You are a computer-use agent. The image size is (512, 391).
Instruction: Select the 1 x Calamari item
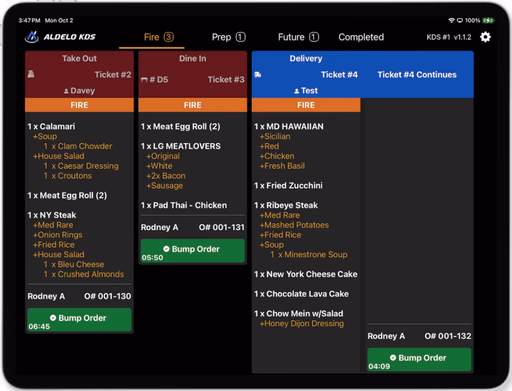coord(51,127)
